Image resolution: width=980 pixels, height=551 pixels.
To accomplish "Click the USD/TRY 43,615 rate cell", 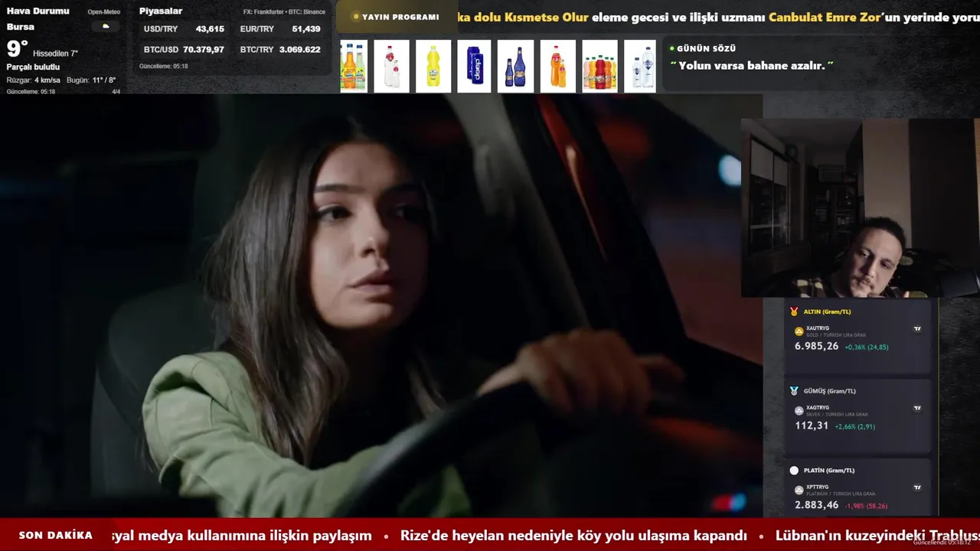I will pyautogui.click(x=184, y=29).
